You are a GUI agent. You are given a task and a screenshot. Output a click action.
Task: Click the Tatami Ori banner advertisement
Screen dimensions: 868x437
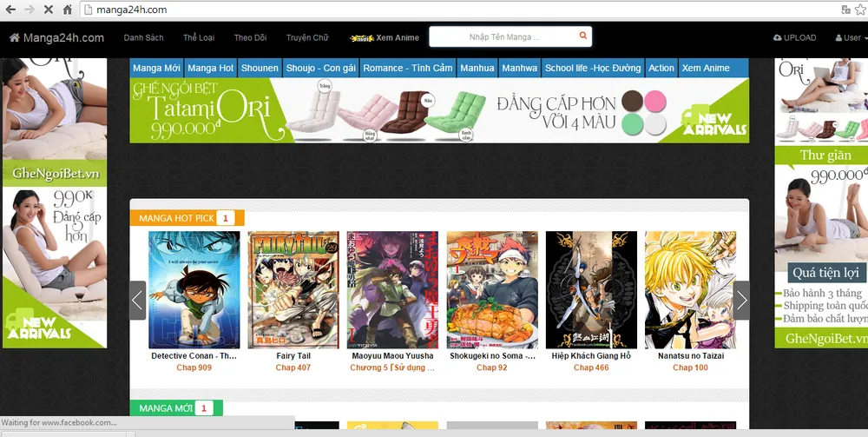coord(439,110)
